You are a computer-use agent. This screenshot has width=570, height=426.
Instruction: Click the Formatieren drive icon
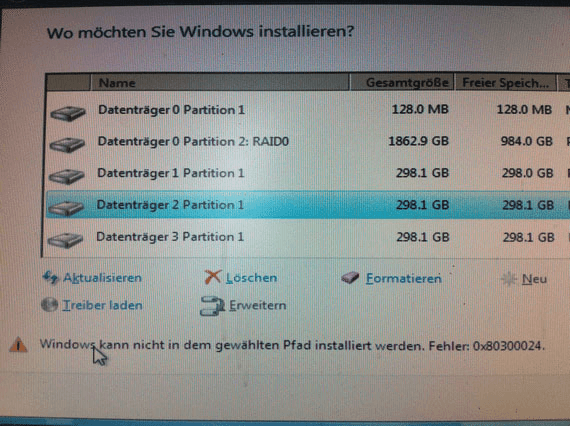[x=350, y=278]
